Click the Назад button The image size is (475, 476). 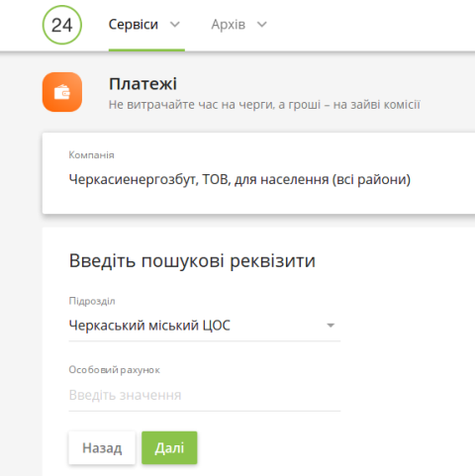pos(102,447)
